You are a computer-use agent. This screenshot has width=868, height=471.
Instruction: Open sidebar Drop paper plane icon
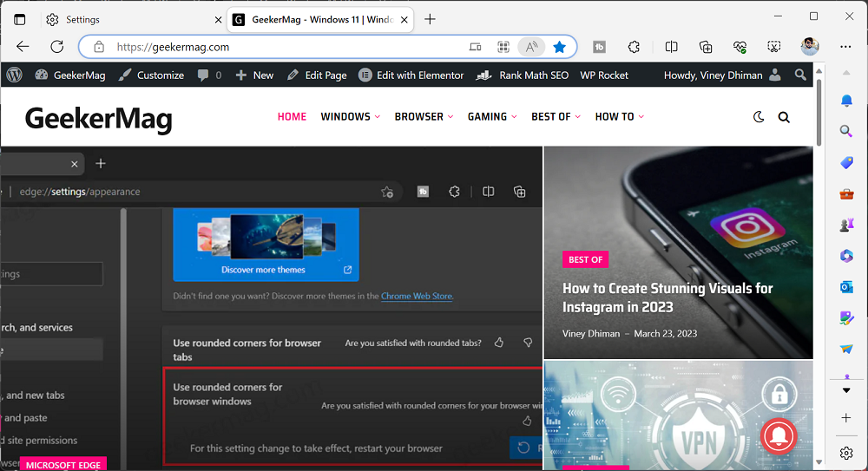pyautogui.click(x=846, y=349)
